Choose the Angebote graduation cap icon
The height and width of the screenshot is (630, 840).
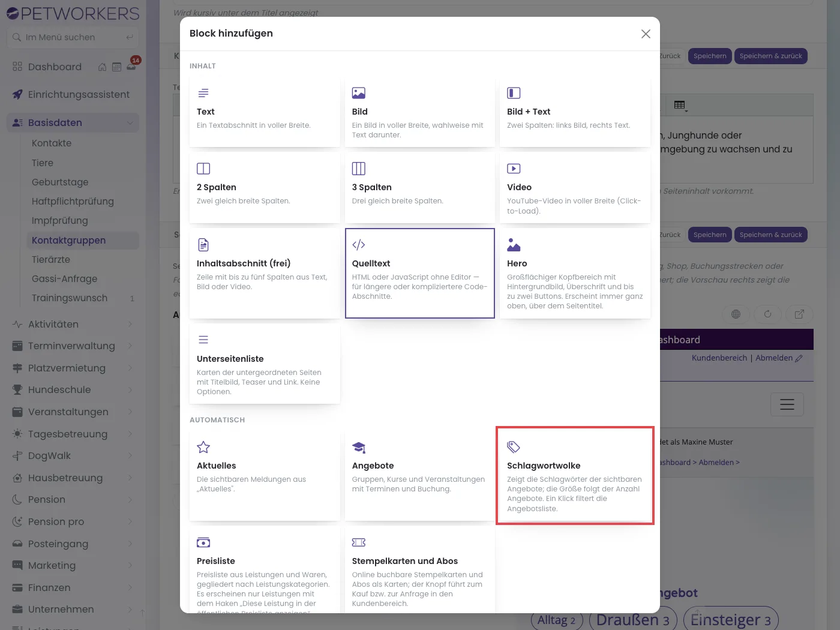pyautogui.click(x=359, y=447)
